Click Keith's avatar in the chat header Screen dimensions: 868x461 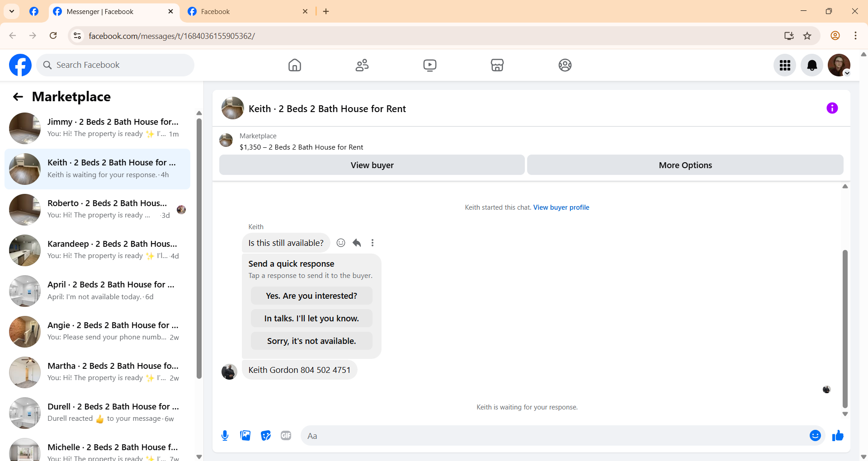click(233, 108)
